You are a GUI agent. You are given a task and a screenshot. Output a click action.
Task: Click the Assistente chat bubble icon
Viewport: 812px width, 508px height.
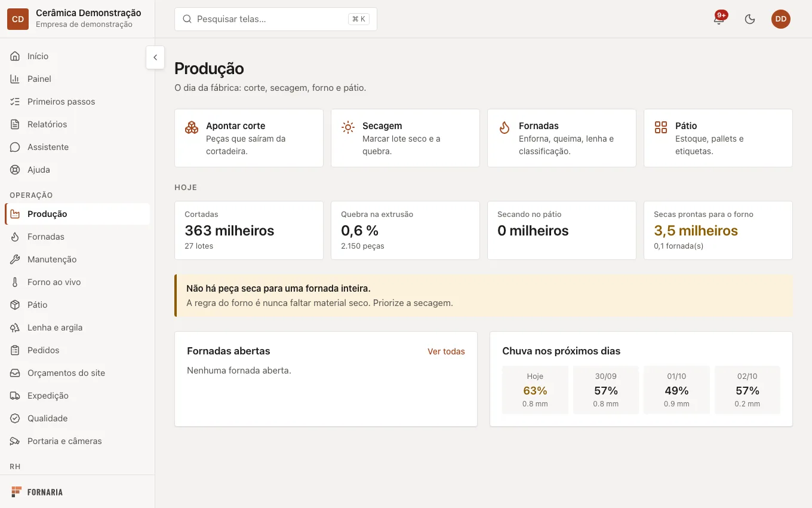pos(16,147)
